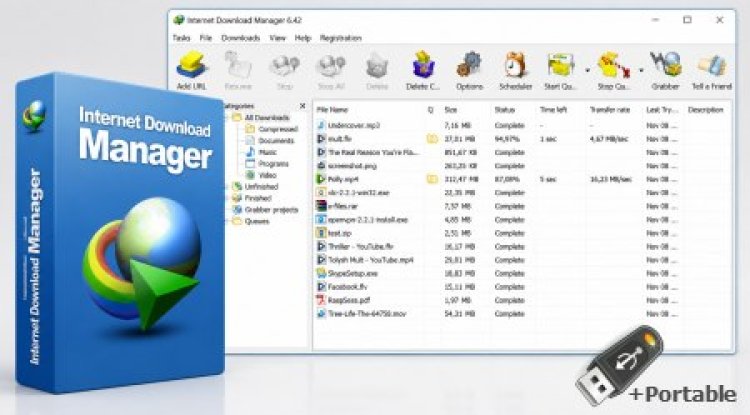This screenshot has height=415, width=750.
Task: Select the download starting The Real Reason
Action: (373, 153)
